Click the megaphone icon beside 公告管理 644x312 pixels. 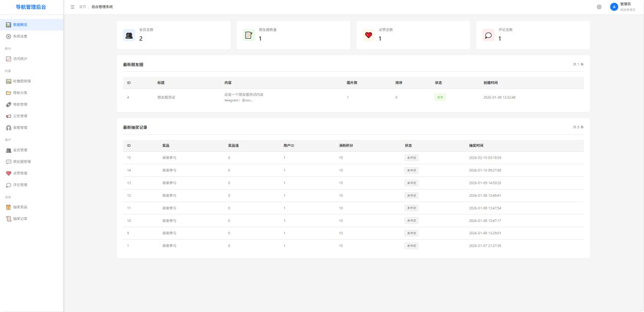[9, 116]
